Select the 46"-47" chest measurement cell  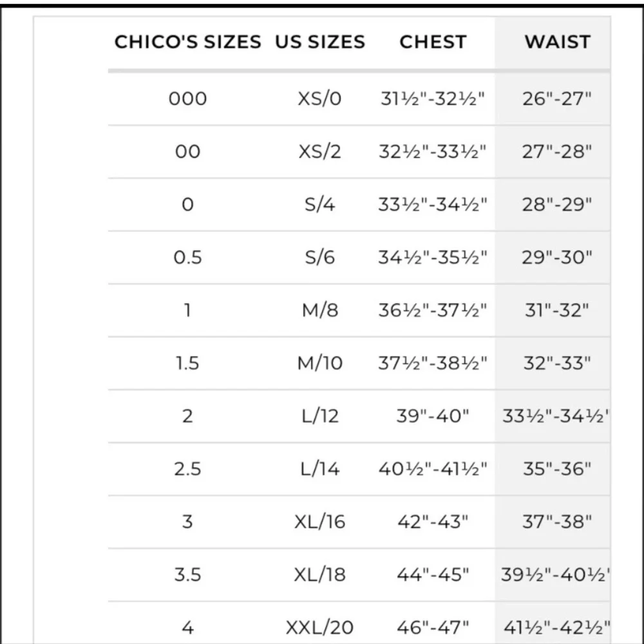(432, 627)
